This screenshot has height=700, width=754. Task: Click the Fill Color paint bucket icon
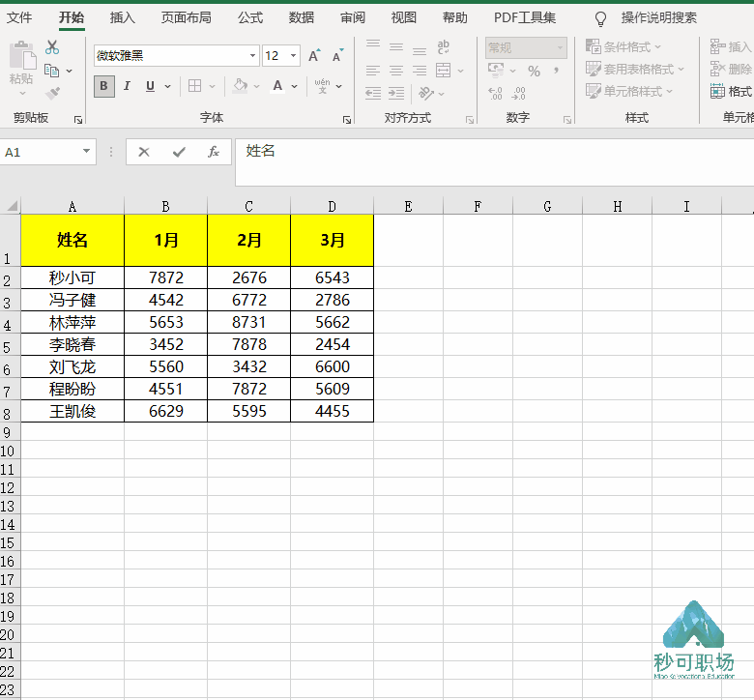coord(240,86)
